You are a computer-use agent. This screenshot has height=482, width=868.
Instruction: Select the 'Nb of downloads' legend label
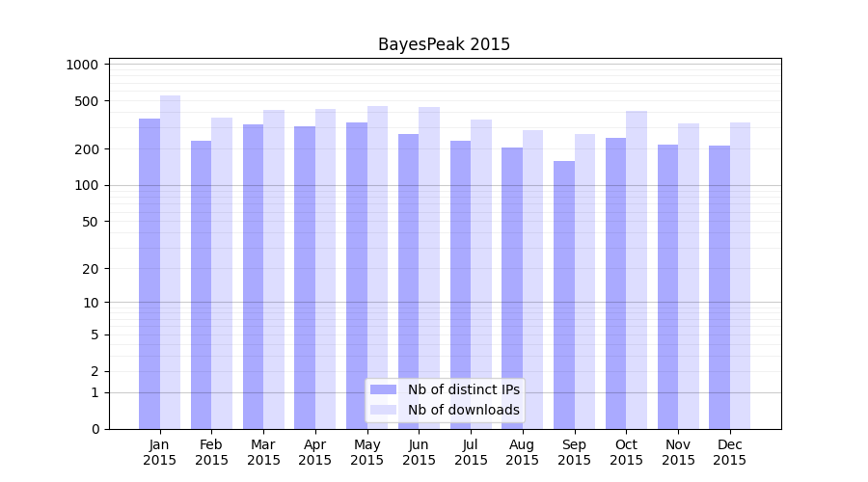[463, 410]
